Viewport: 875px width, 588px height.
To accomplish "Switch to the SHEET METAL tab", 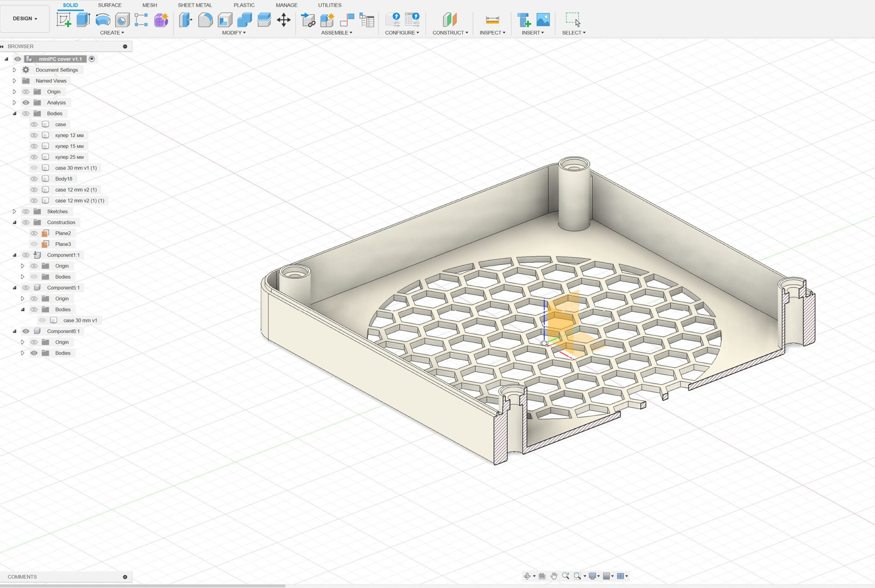I will [x=195, y=5].
